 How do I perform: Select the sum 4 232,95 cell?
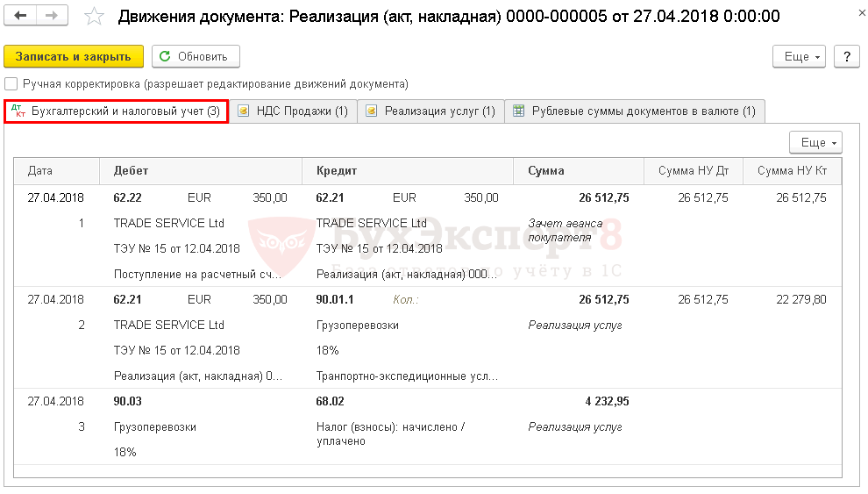pos(607,401)
